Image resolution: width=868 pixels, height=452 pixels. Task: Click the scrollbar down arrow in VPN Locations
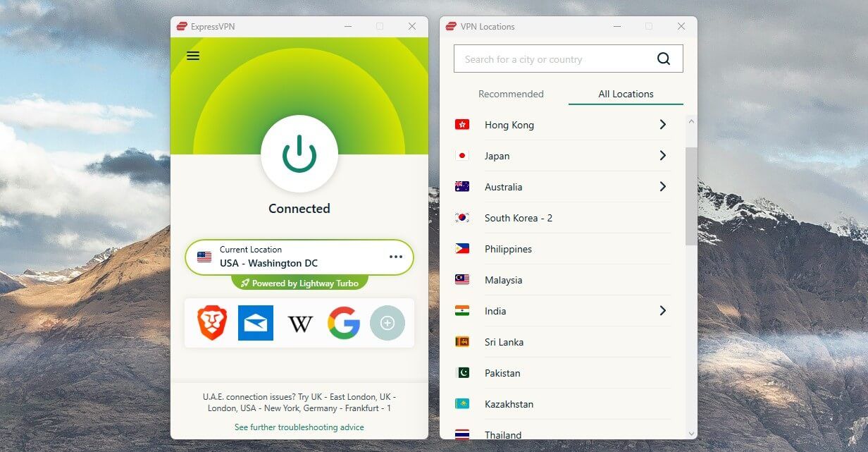tap(691, 433)
